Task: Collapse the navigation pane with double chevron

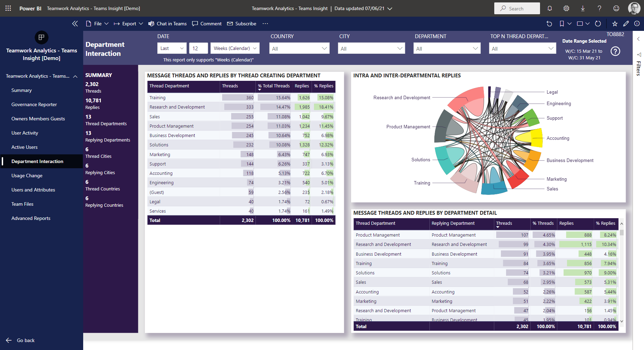Action: click(75, 24)
